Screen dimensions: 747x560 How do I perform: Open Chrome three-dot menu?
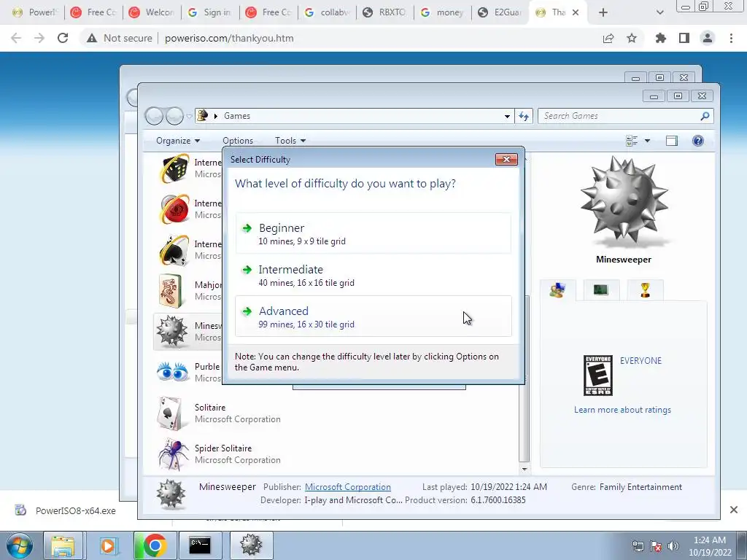(731, 38)
